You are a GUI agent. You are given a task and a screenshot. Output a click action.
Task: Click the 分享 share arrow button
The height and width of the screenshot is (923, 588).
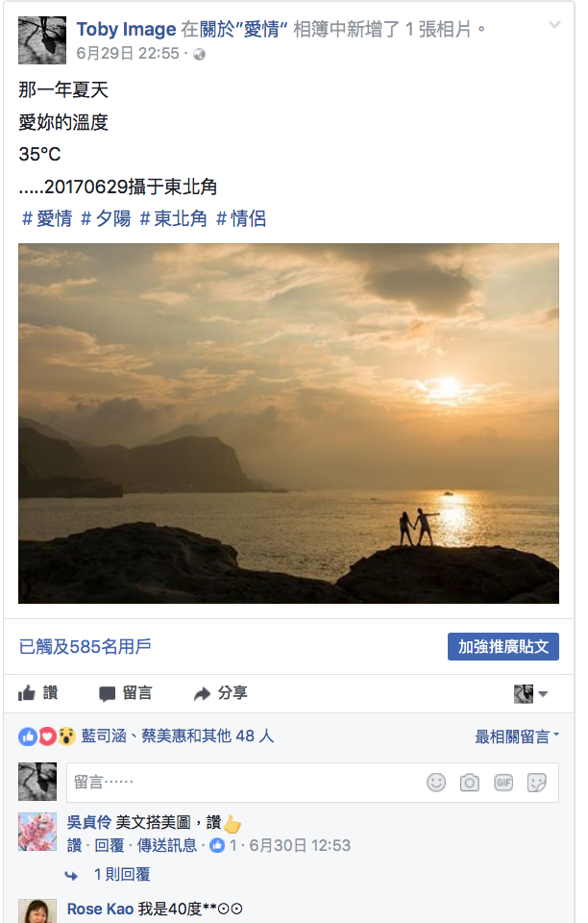click(x=221, y=693)
